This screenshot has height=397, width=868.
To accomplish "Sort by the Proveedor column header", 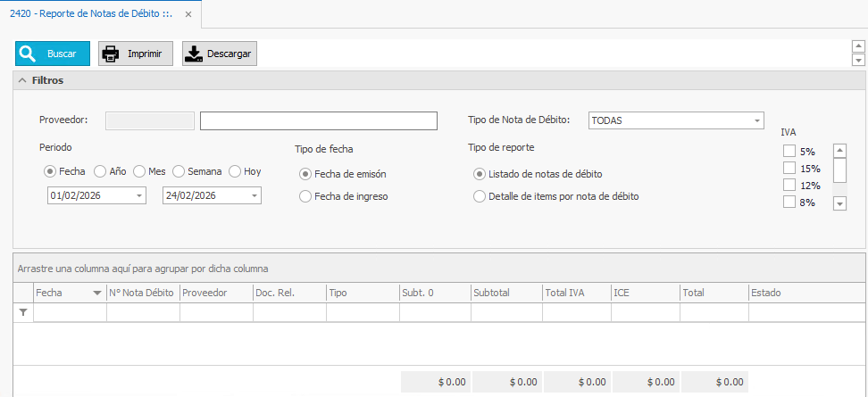I will [x=215, y=293].
